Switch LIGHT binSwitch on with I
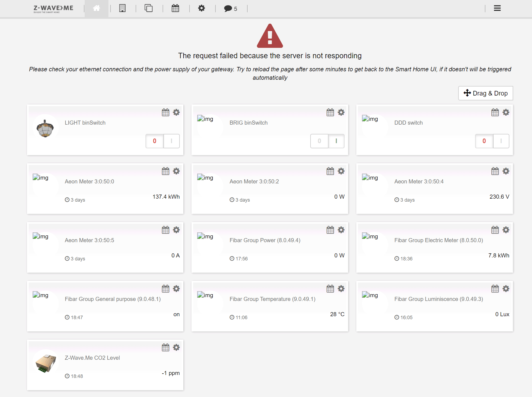Screen dimensions: 532x397 pos(172,141)
